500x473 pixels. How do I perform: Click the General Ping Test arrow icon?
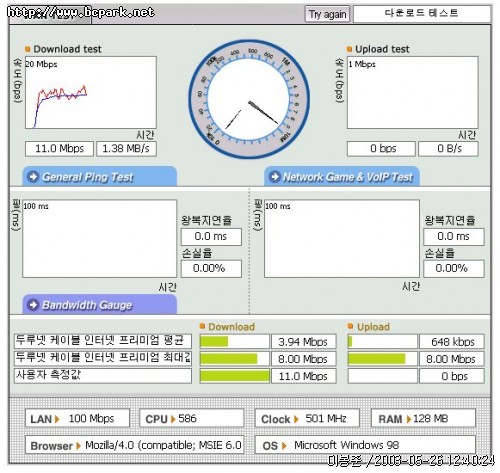pos(33,176)
